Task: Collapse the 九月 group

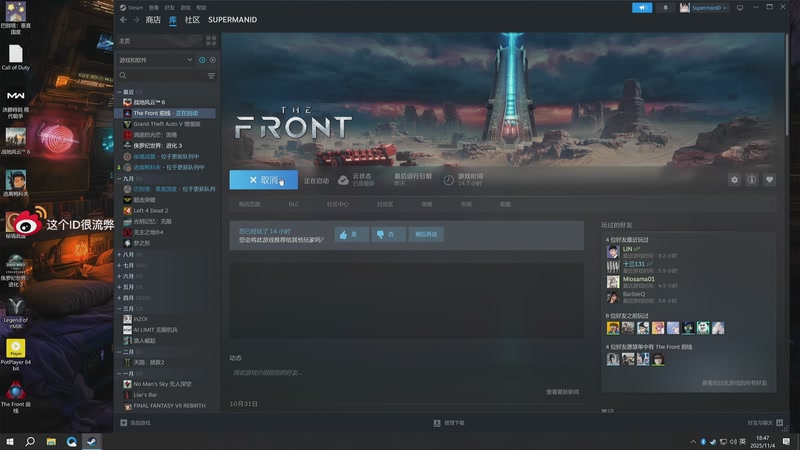Action: click(x=119, y=179)
